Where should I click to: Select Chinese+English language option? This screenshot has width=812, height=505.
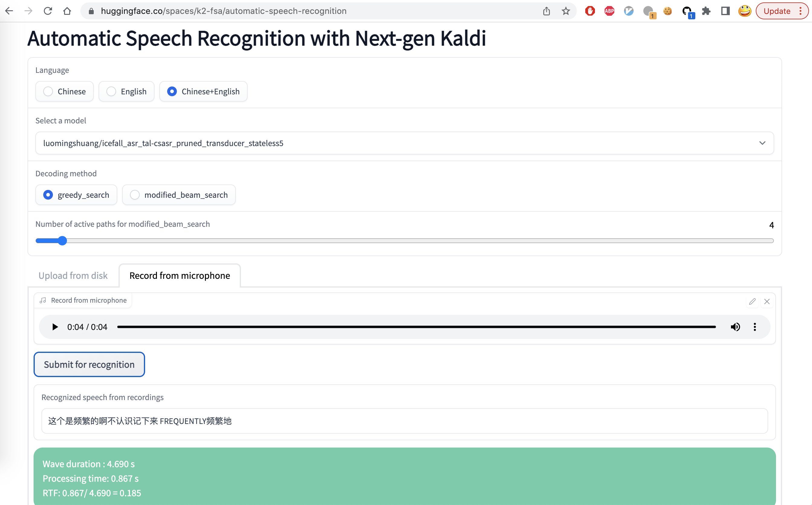click(x=172, y=91)
